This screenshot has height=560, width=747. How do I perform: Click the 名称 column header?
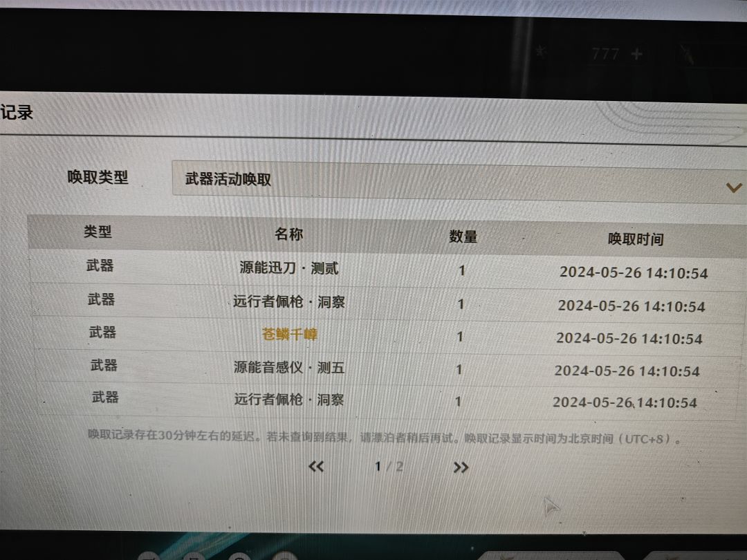288,234
